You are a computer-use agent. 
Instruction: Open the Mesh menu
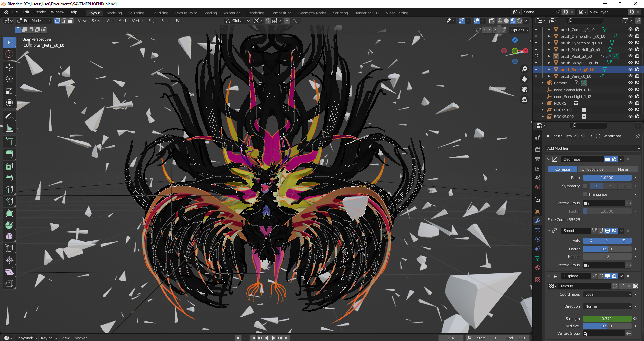point(123,20)
